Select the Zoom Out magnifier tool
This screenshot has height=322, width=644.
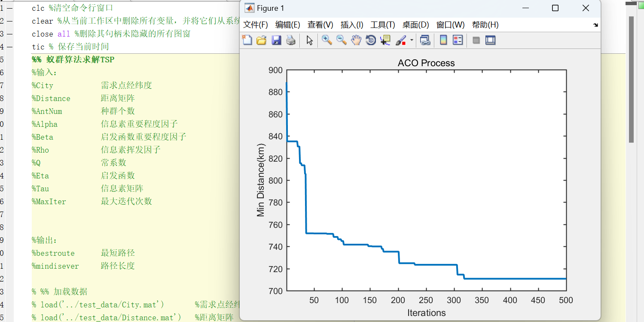coord(342,40)
